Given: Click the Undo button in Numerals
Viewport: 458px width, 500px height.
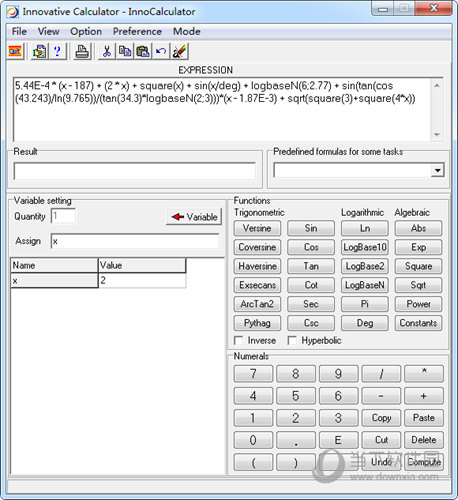Looking at the screenshot, I should click(x=381, y=462).
